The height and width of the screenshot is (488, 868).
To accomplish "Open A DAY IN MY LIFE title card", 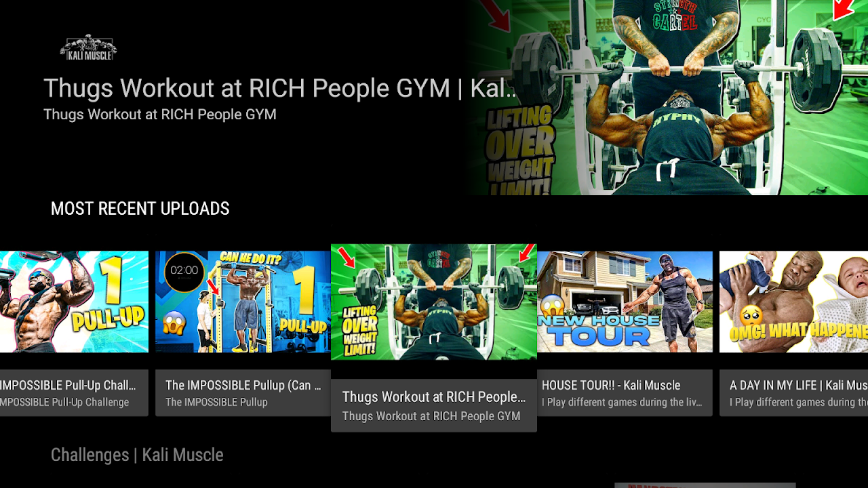I will tap(793, 392).
